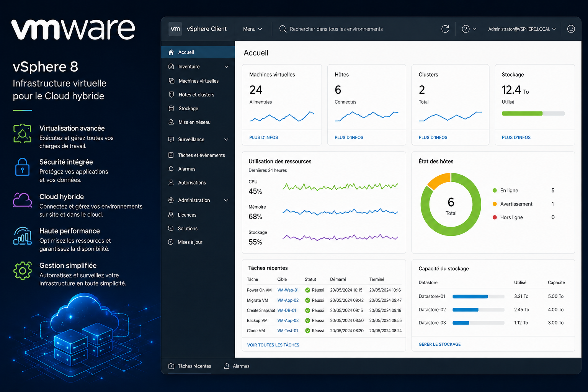The image size is (588, 392).
Task: Click VOIR TOUTES LES TÂCHES link
Action: [x=273, y=345]
